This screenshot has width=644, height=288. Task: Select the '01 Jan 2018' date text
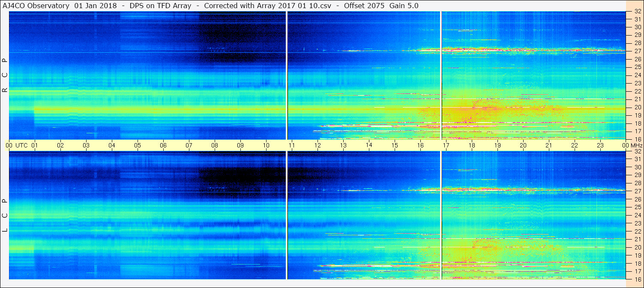click(95, 6)
